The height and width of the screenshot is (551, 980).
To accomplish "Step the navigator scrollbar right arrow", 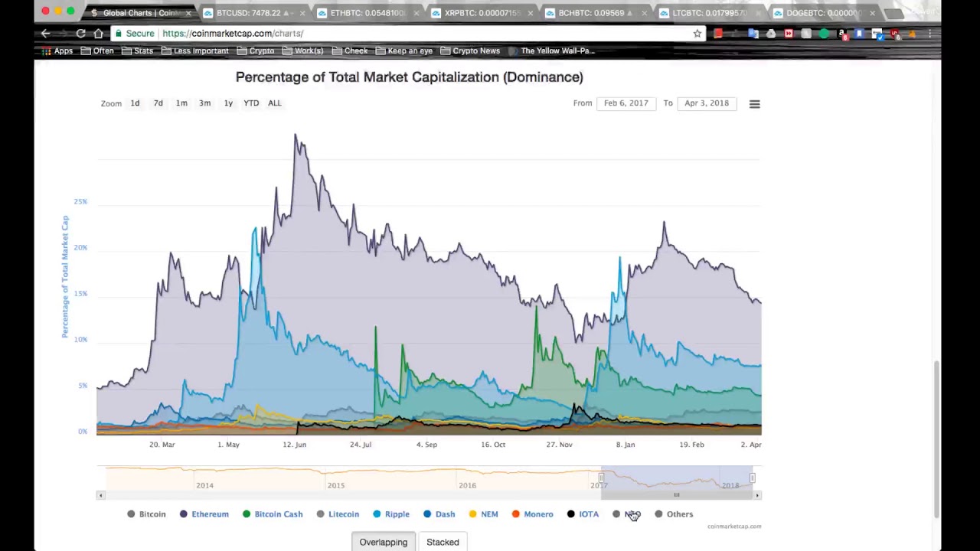I will click(x=757, y=496).
